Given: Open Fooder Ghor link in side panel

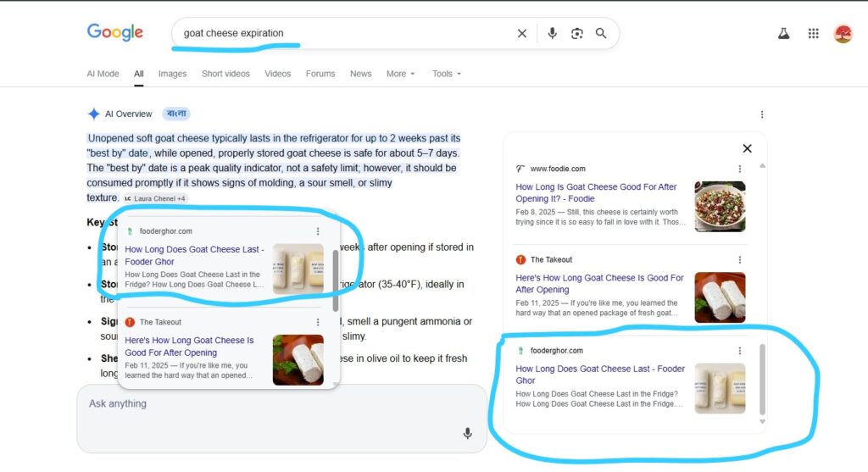Looking at the screenshot, I should coord(600,374).
